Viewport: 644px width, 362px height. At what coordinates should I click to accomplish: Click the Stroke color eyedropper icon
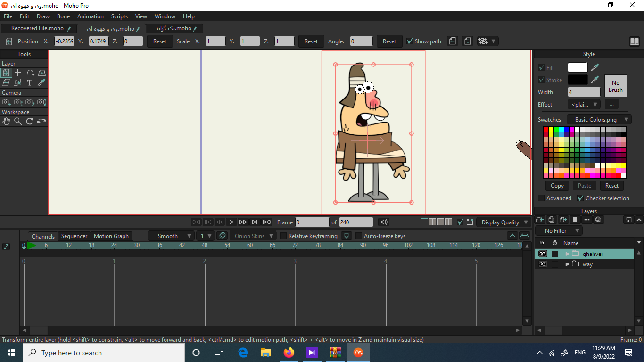pos(595,80)
